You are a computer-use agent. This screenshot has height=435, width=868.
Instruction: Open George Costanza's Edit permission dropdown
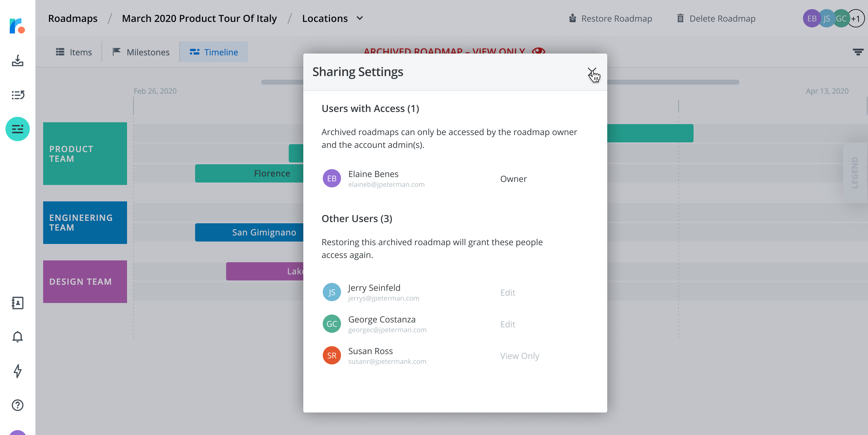(508, 324)
